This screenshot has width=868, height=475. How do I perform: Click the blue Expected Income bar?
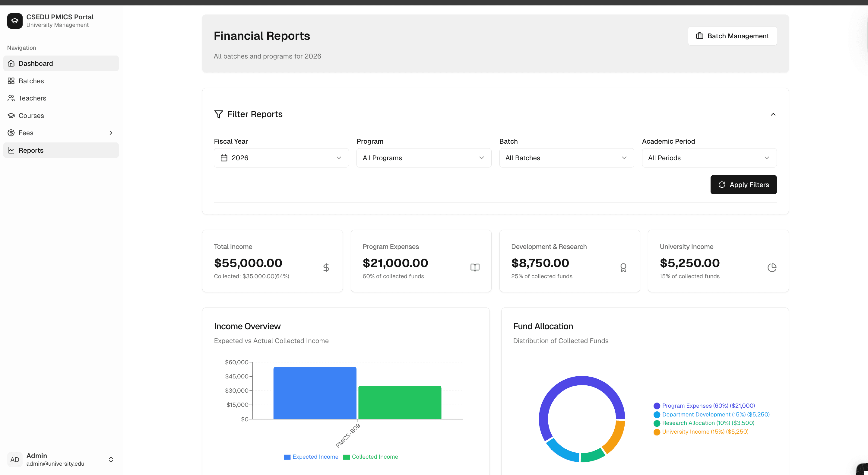(315, 393)
